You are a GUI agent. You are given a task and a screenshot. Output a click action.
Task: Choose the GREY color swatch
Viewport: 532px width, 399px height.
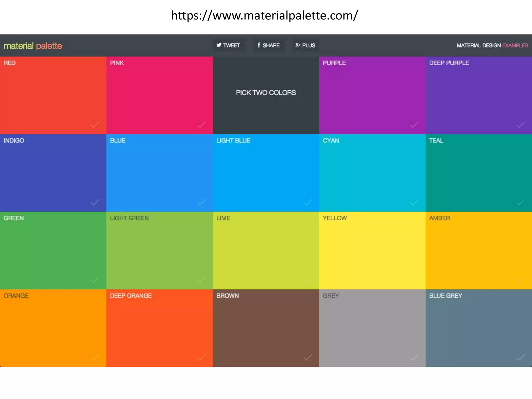(x=372, y=328)
